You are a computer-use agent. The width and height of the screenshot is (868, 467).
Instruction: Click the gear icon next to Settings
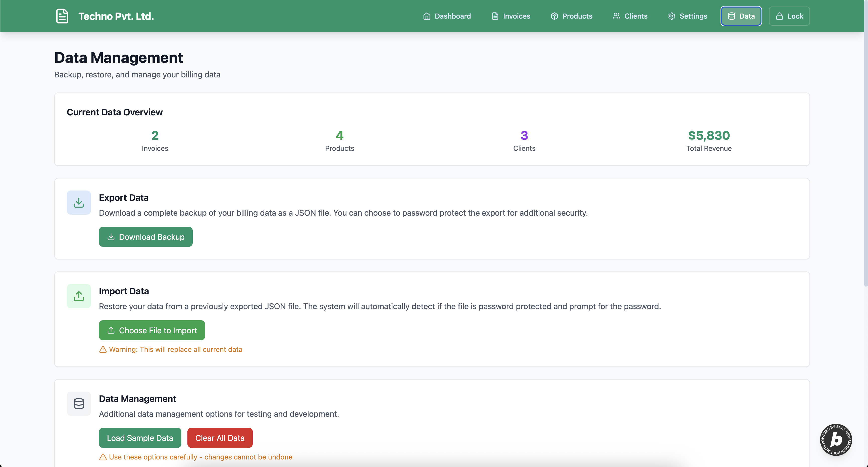click(x=672, y=16)
